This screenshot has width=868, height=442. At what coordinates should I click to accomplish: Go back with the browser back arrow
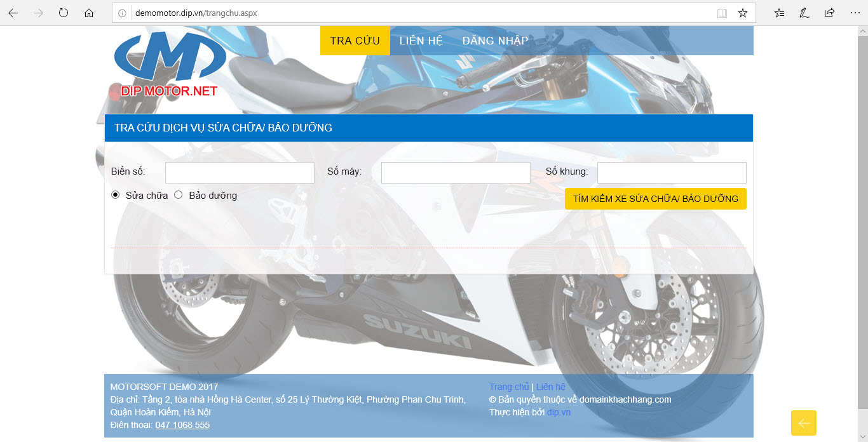point(13,13)
